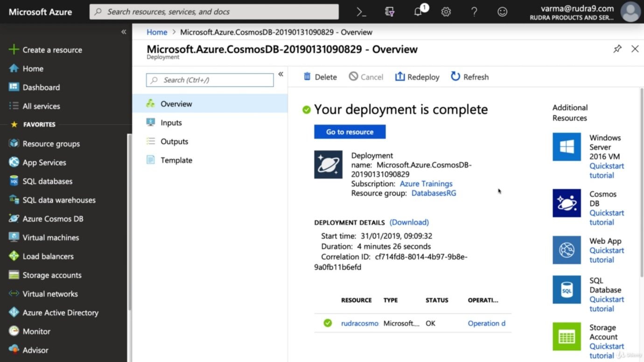Viewport: 644px width, 362px height.
Task: Open the SQL Database Quickstart tutorial link
Action: point(607,304)
